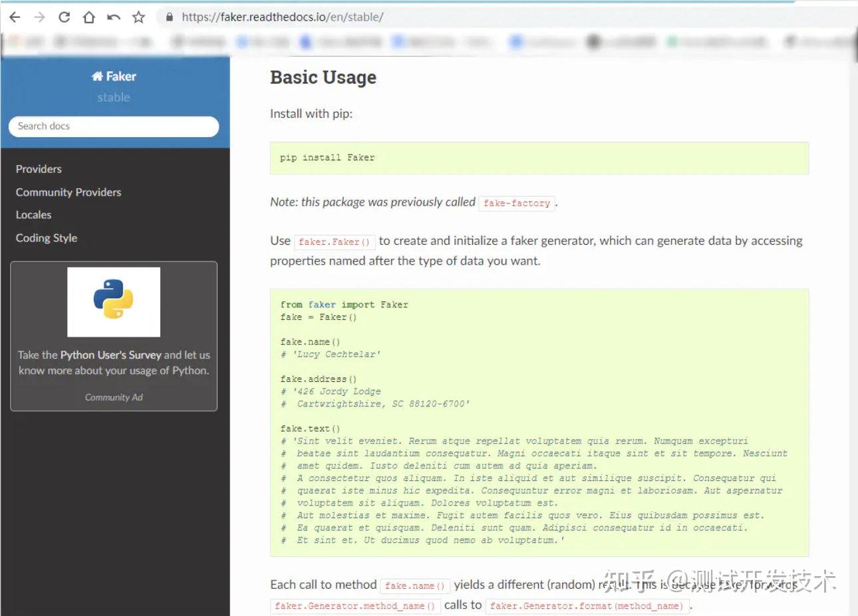
Task: Open the Locales sidebar entry
Action: 33,215
